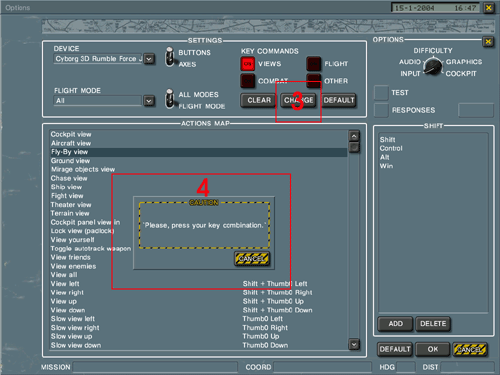Close the Options window at top right

[488, 8]
